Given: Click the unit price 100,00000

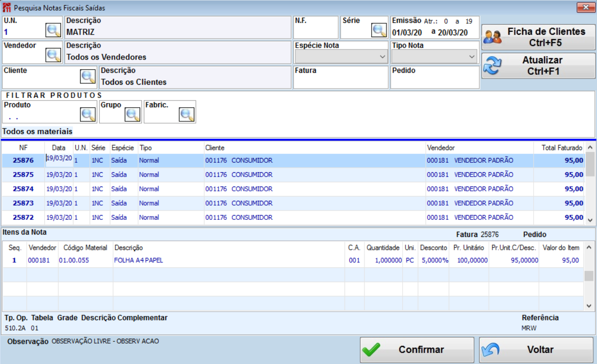Looking at the screenshot, I should [473, 260].
